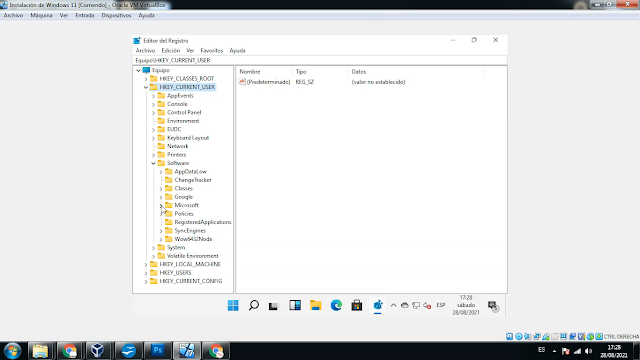This screenshot has width=640, height=360.
Task: Expand the Control Panel key arrow
Action: coord(153,113)
